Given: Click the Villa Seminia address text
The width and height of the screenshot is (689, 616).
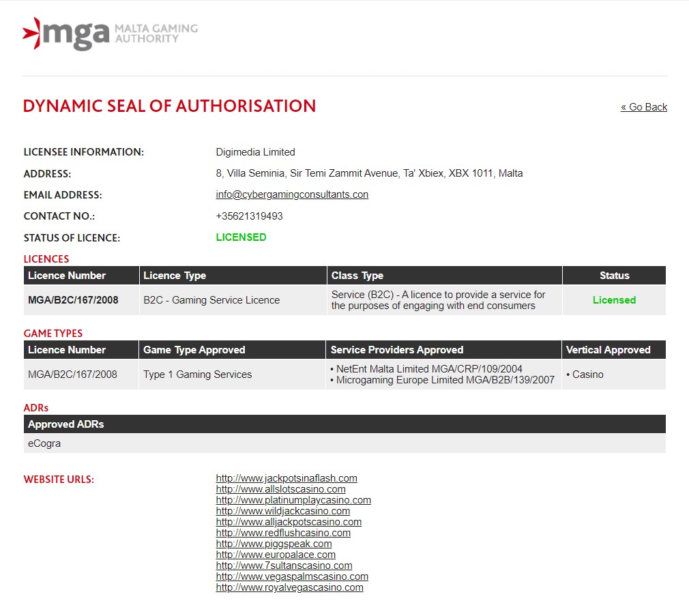Looking at the screenshot, I should [369, 173].
